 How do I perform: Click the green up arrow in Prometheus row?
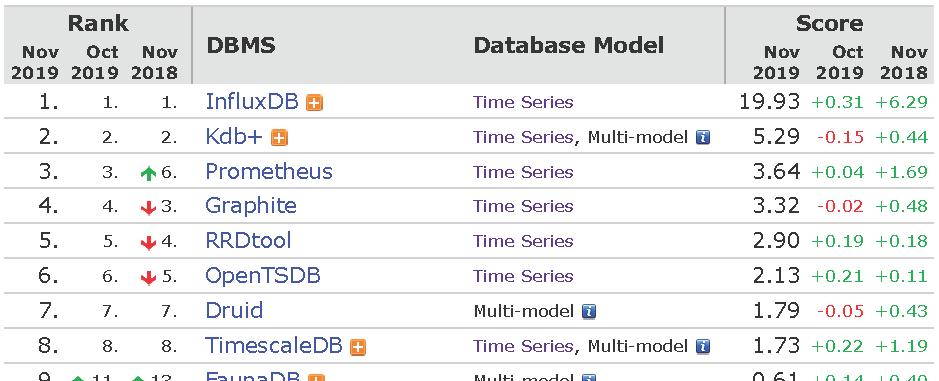(148, 173)
